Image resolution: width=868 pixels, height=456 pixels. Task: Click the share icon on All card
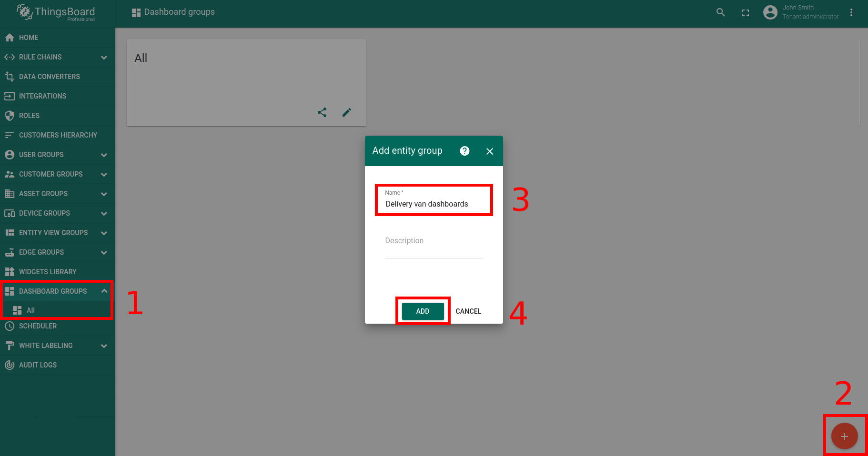tap(322, 112)
